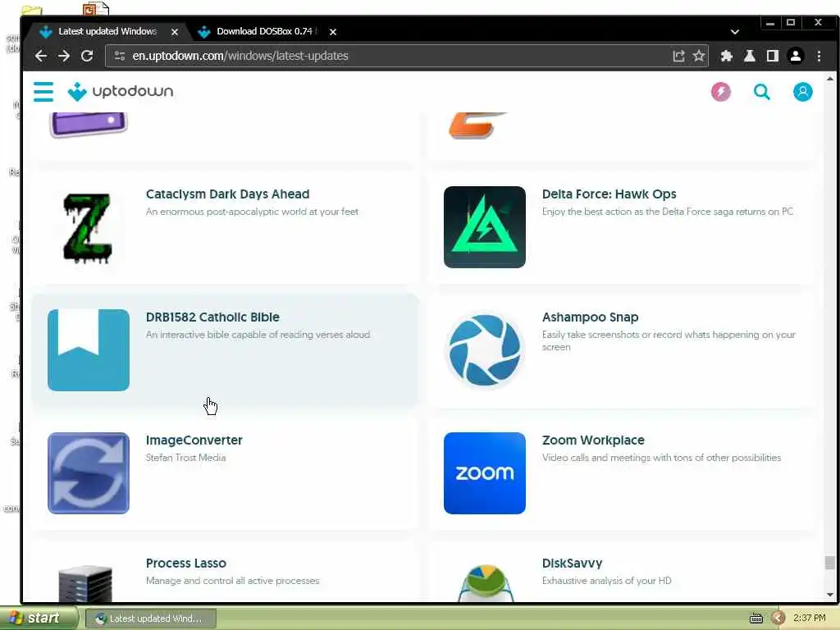840x630 pixels.
Task: Open Delta Force: Hawk Ops title
Action: pos(609,194)
